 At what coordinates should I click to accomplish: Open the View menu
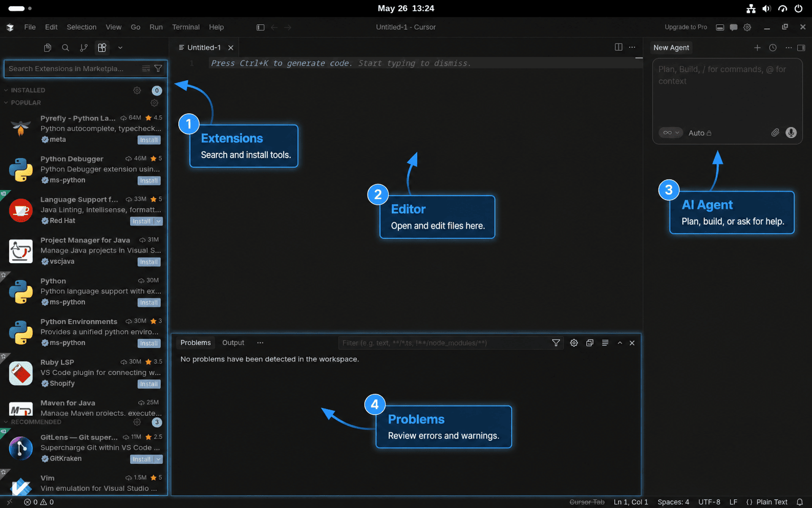[x=114, y=27]
